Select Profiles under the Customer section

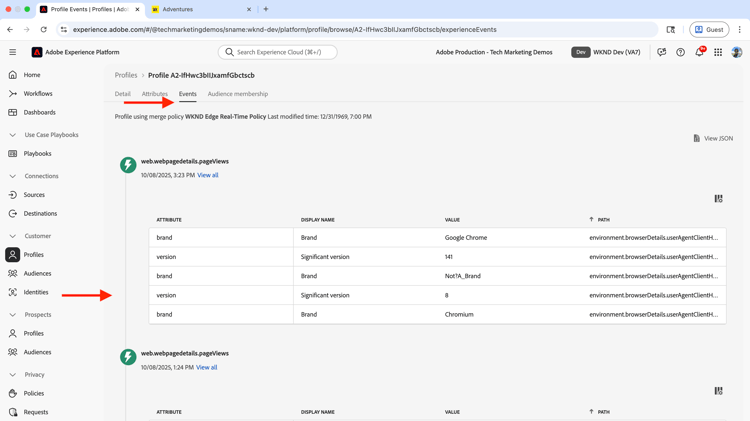point(33,255)
